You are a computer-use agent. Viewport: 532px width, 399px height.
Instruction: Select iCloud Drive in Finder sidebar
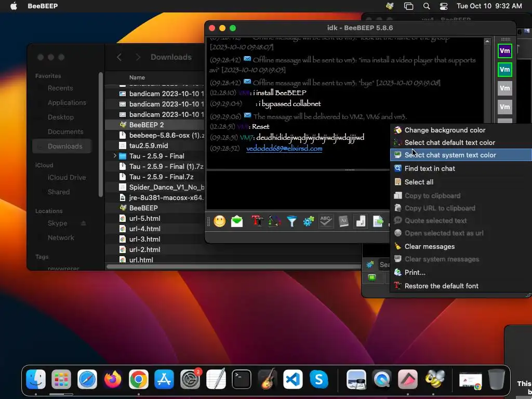[66, 178]
